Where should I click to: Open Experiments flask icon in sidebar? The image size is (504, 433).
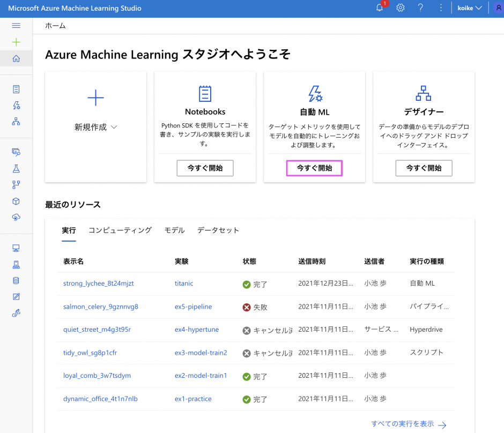pyautogui.click(x=16, y=168)
